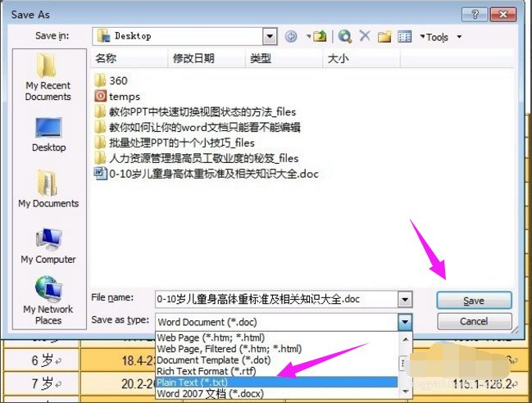
Task: Expand the Save in location dropdown
Action: coord(270,37)
